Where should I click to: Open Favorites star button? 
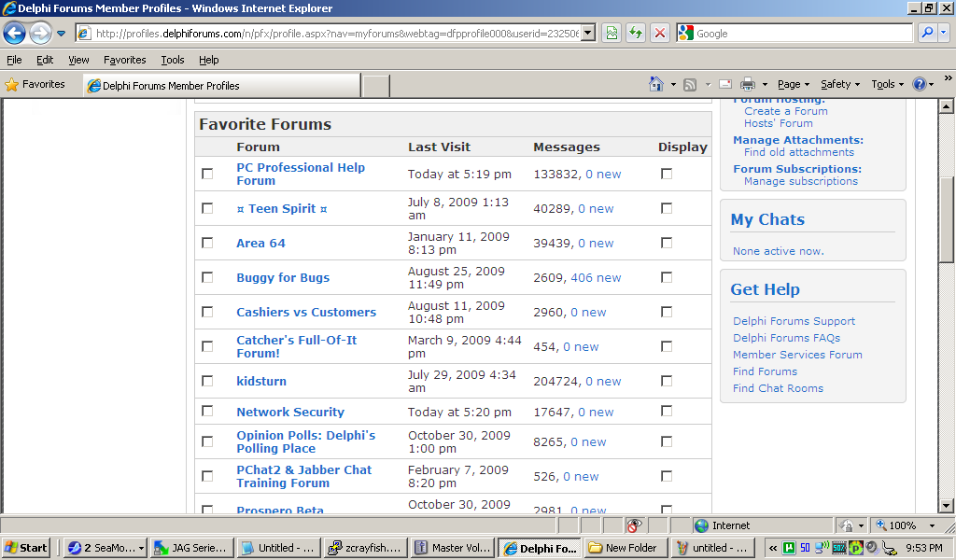pos(35,84)
